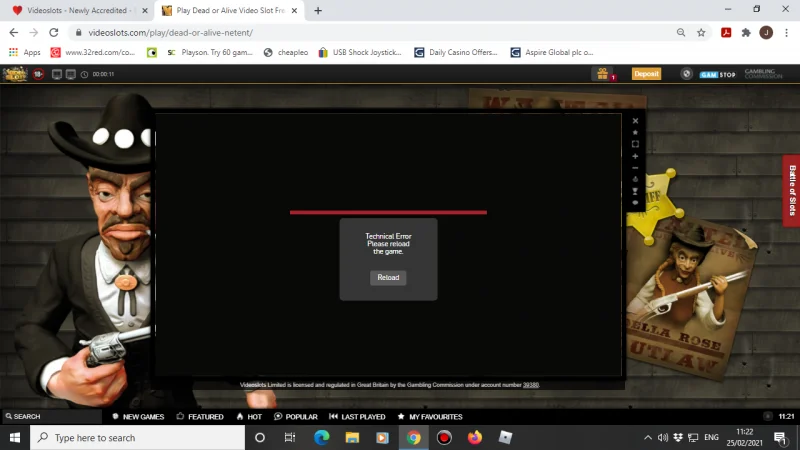Click the session clock icon

pyautogui.click(x=84, y=74)
